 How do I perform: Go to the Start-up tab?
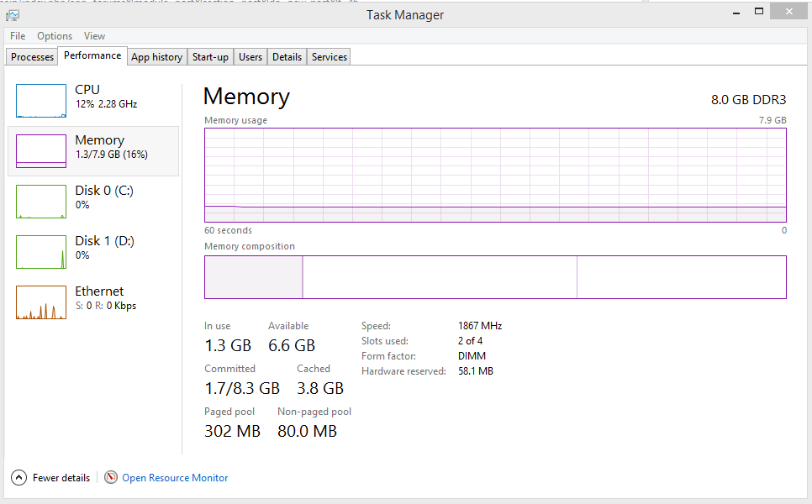210,57
